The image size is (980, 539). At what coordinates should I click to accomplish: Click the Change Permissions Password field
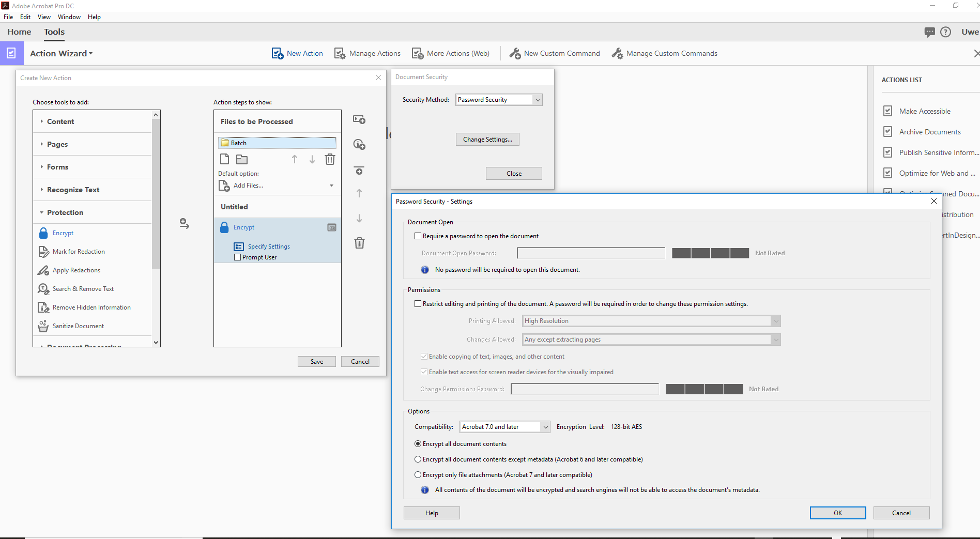click(585, 389)
